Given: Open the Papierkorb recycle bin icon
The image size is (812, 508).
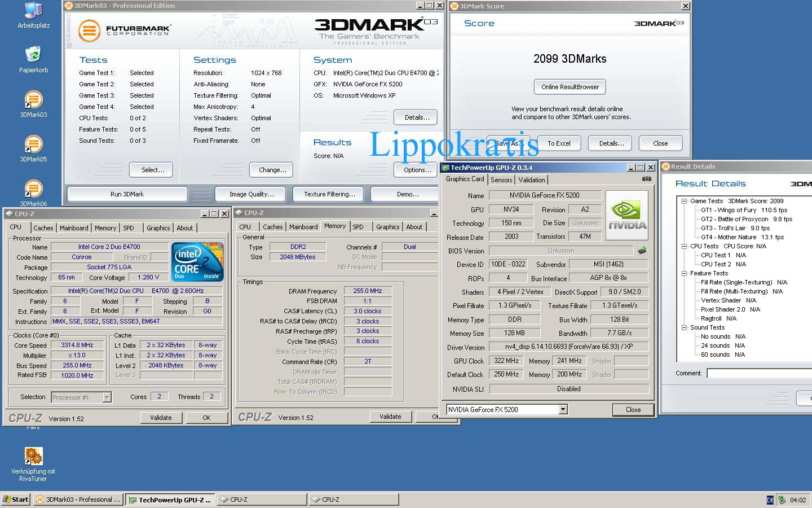Looking at the screenshot, I should (33, 59).
